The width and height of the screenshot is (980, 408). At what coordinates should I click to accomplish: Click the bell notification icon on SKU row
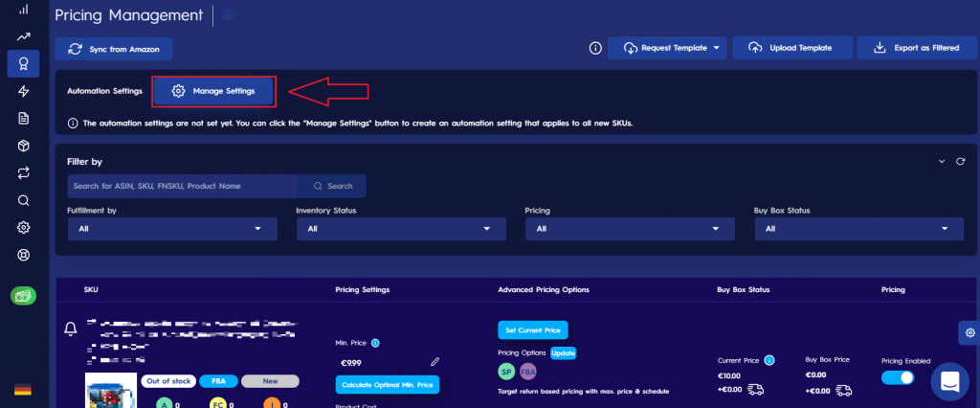point(71,328)
